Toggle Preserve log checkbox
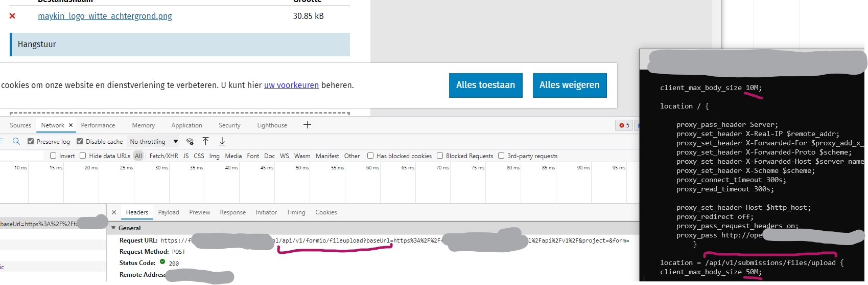The image size is (868, 285). (31, 141)
